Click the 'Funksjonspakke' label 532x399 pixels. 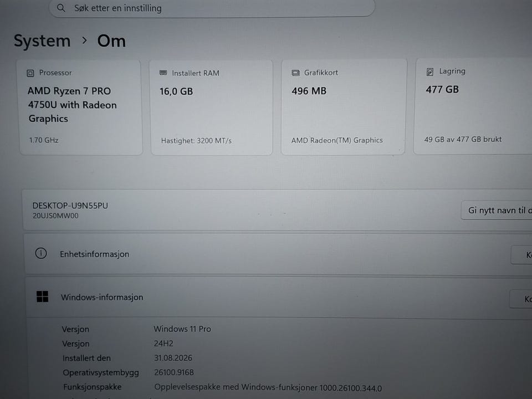pos(93,387)
